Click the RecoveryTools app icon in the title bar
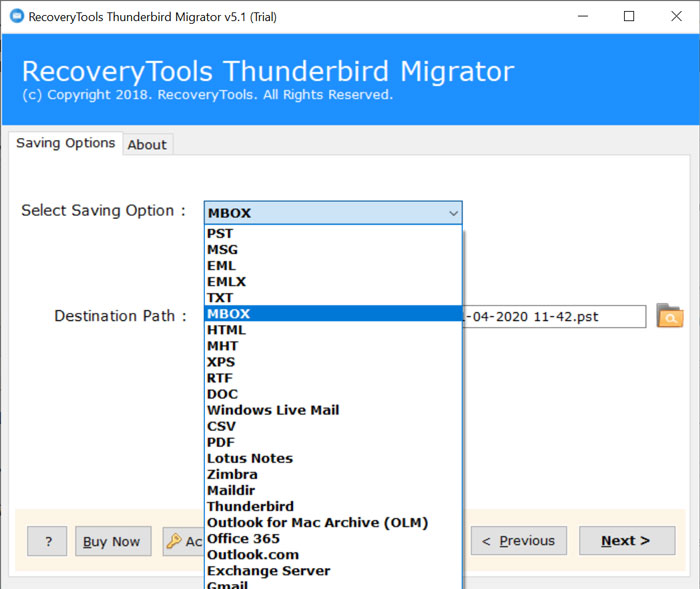This screenshot has height=589, width=700. tap(17, 16)
